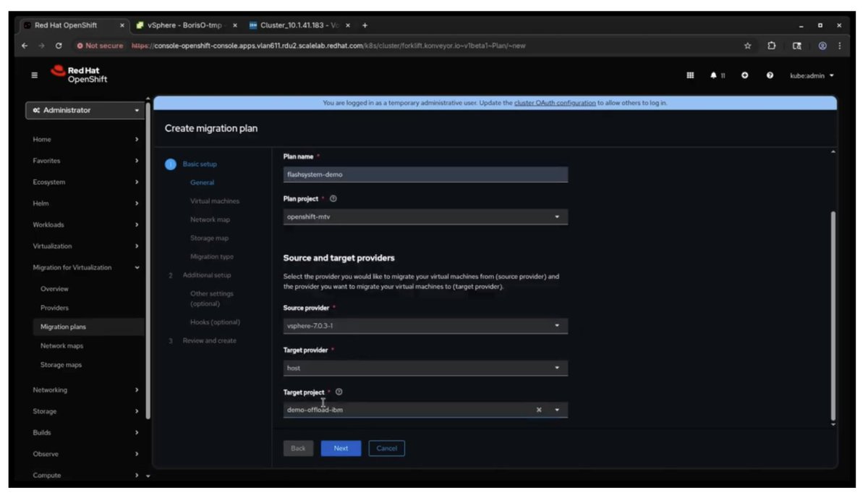Open the hamburger navigation menu
The image size is (868, 501).
[33, 75]
